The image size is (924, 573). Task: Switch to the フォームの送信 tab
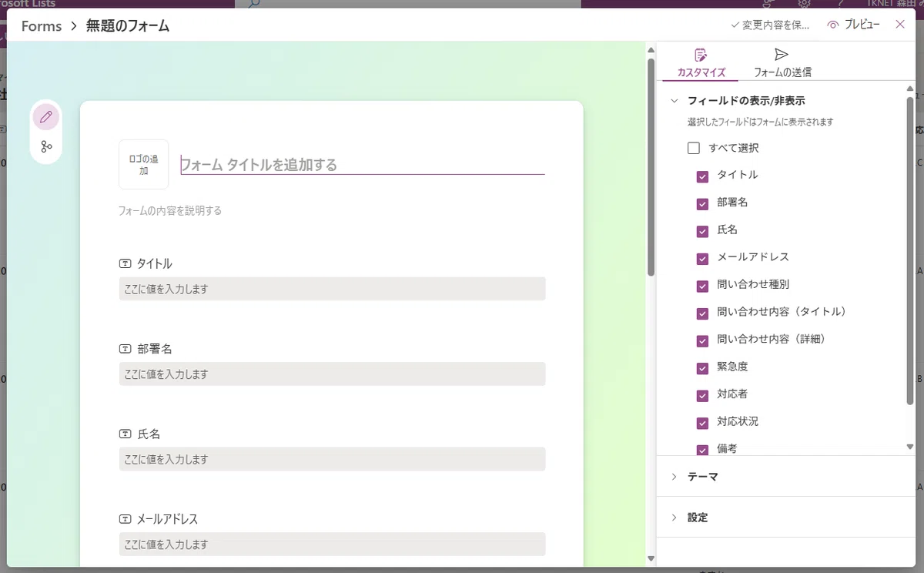pyautogui.click(x=782, y=63)
